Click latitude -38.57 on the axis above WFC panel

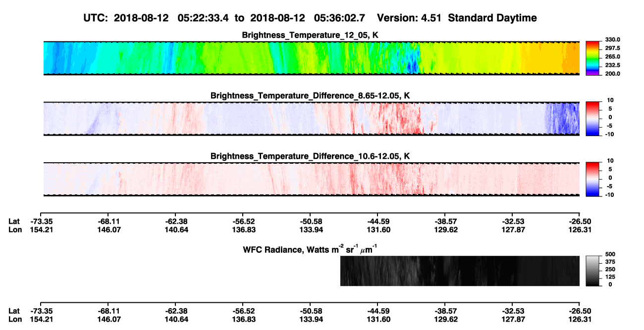[445, 222]
